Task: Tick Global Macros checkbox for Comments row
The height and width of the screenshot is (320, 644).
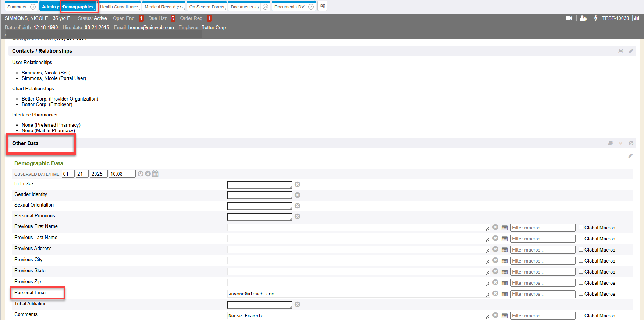Action: point(581,315)
